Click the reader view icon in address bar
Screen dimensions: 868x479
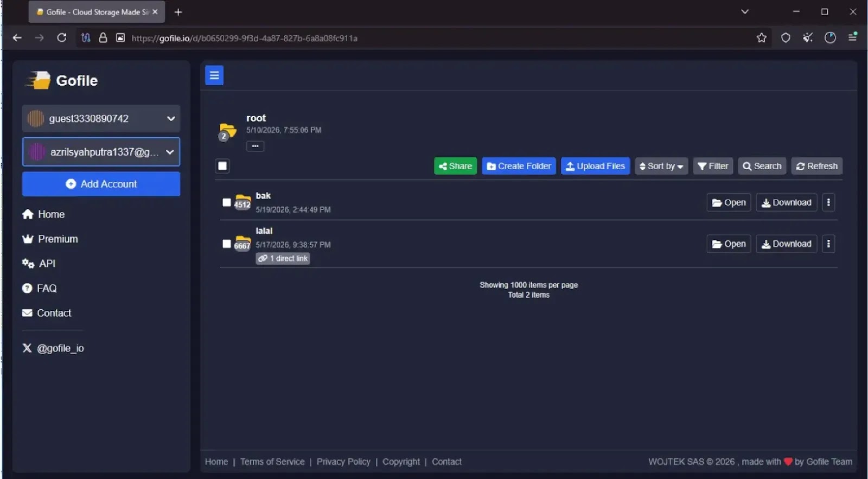(x=120, y=38)
